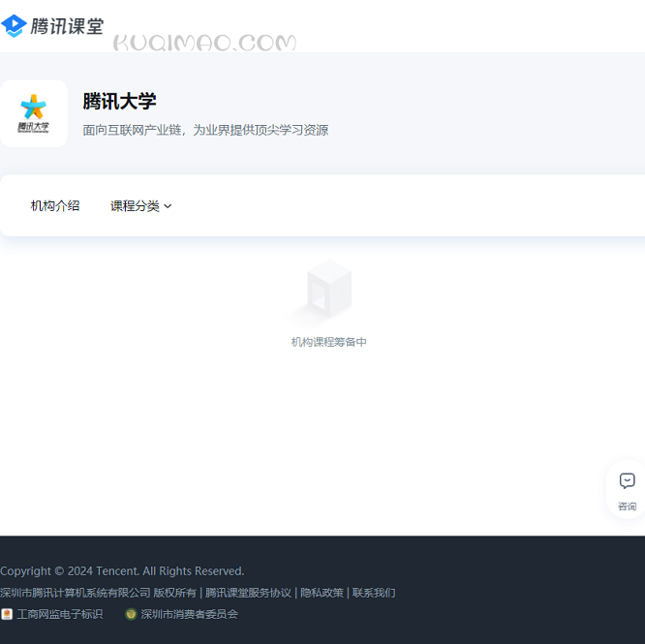Expand the 课程分类 dropdown
This screenshot has width=645, height=644.
point(141,205)
